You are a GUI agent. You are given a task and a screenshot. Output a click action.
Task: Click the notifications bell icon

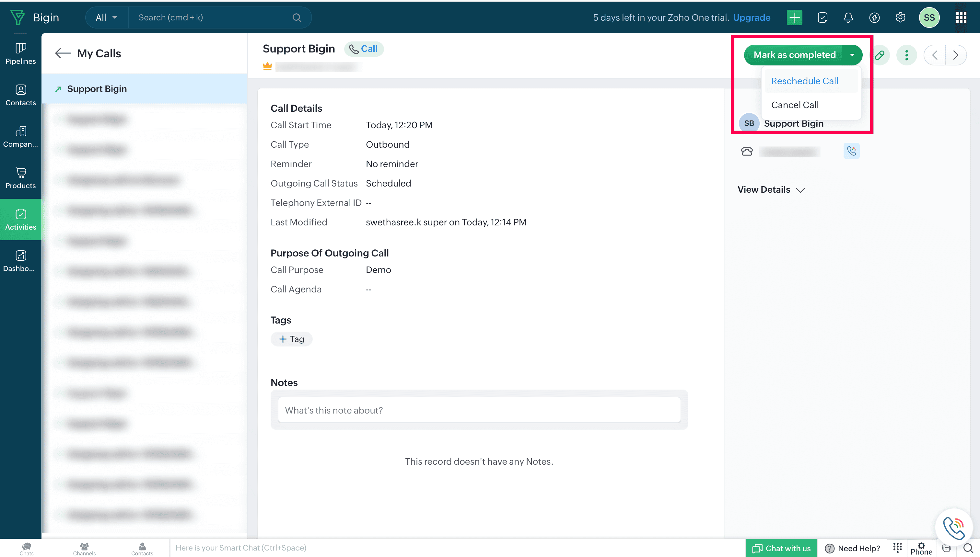[848, 17]
